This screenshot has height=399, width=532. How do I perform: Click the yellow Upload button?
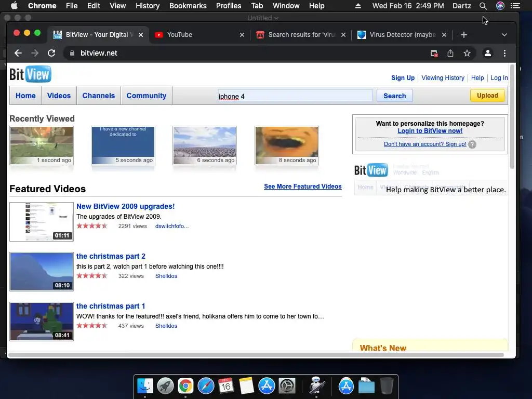(x=487, y=96)
